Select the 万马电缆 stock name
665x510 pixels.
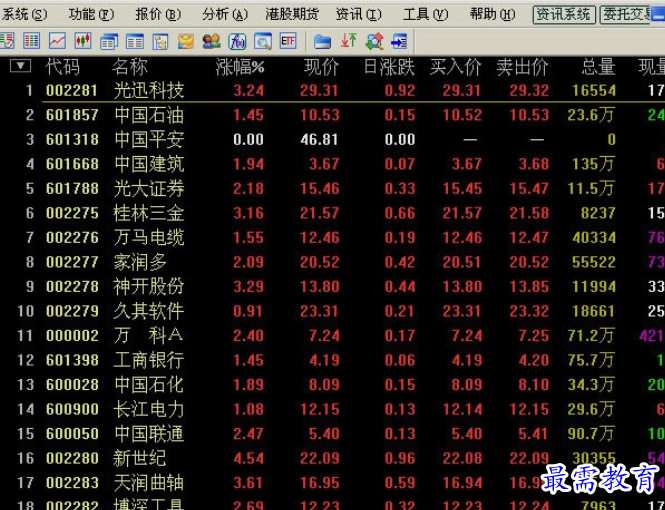pos(149,237)
